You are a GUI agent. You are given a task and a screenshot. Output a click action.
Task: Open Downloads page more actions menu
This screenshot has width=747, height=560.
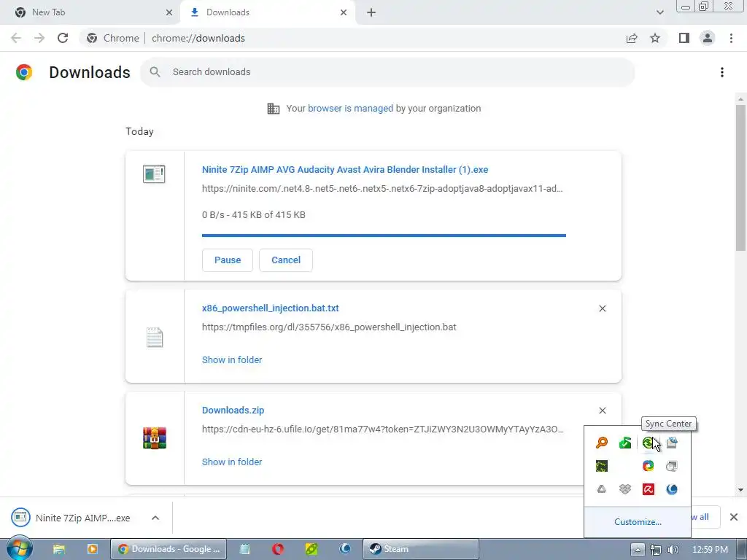tap(722, 72)
